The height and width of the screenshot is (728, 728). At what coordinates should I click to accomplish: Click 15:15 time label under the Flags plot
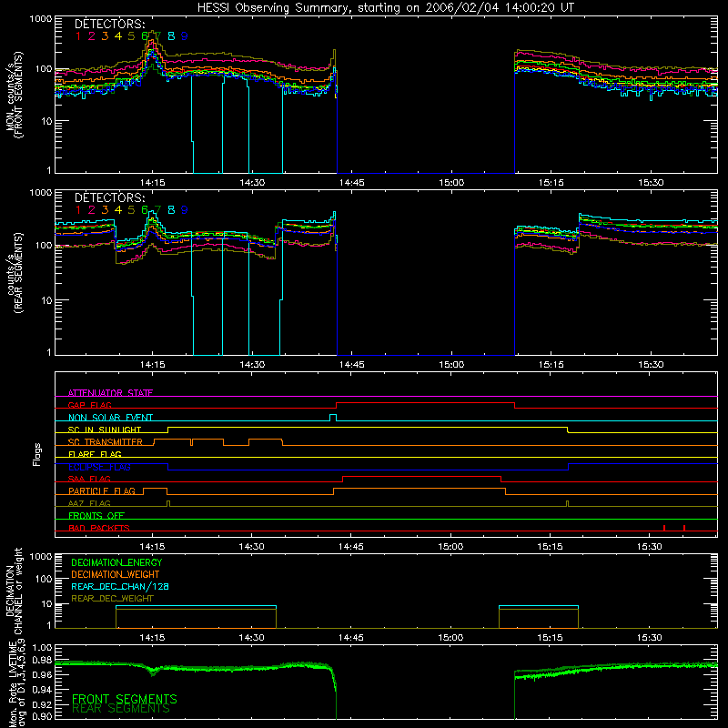click(x=550, y=547)
